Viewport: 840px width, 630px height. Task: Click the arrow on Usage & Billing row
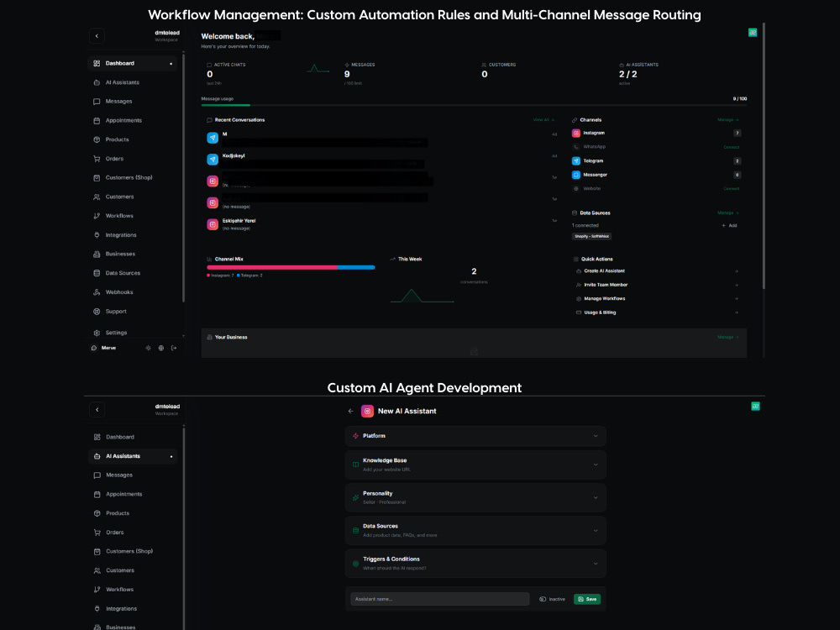(x=737, y=312)
